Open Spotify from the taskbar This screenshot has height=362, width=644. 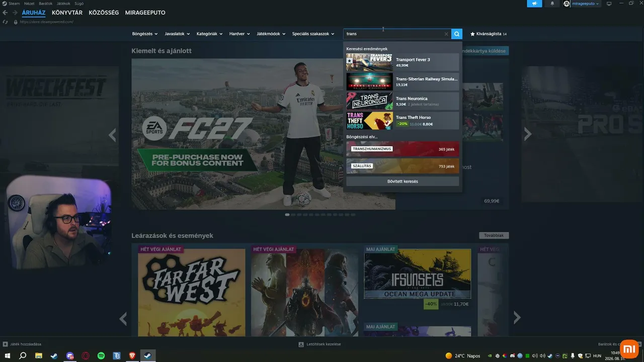pos(101,356)
